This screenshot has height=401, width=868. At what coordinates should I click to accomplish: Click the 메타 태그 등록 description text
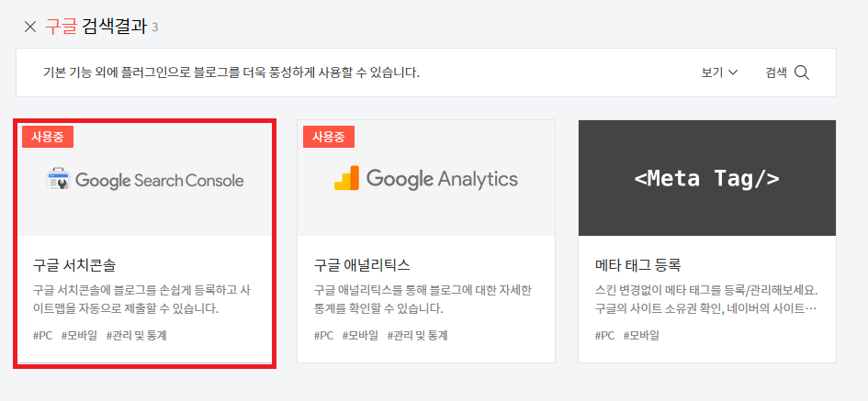tap(707, 299)
